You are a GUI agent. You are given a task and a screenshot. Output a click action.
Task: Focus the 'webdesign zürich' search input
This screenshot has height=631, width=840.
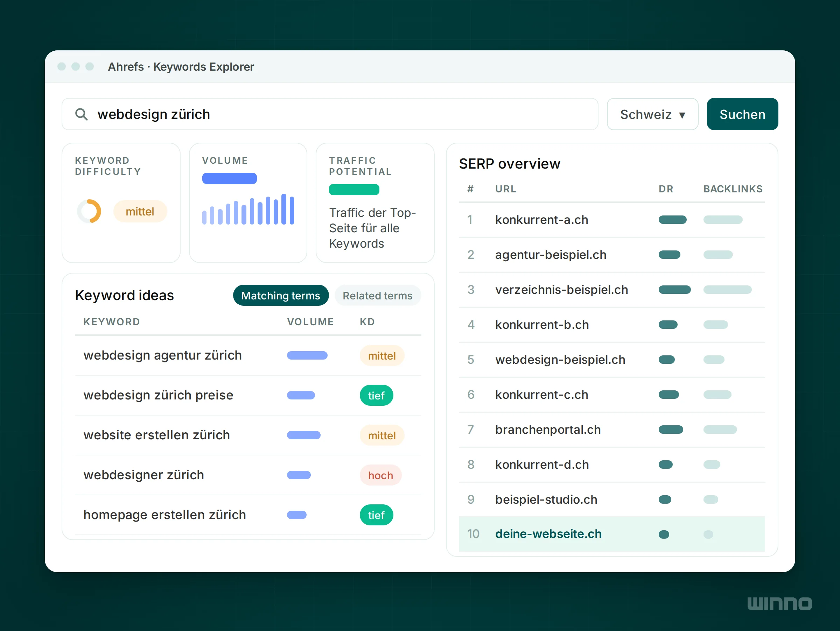[330, 114]
